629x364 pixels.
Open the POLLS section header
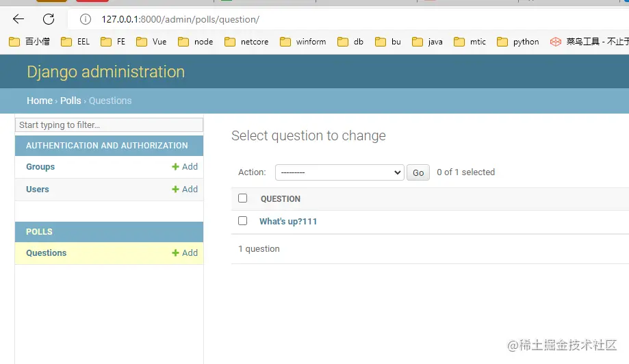click(x=39, y=232)
